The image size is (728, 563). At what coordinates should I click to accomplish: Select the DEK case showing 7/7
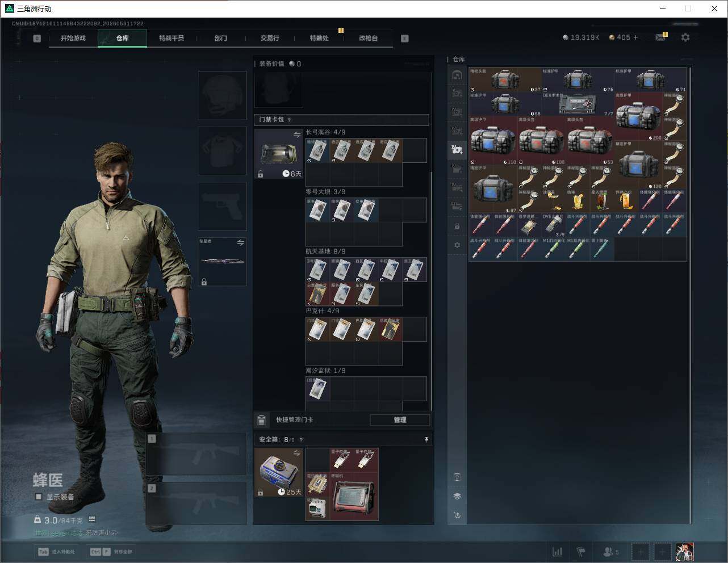(x=578, y=104)
